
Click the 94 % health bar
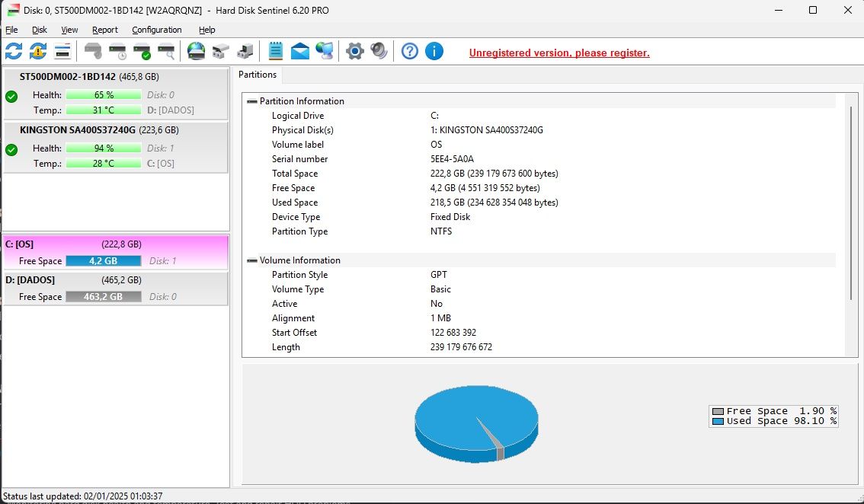(x=104, y=148)
